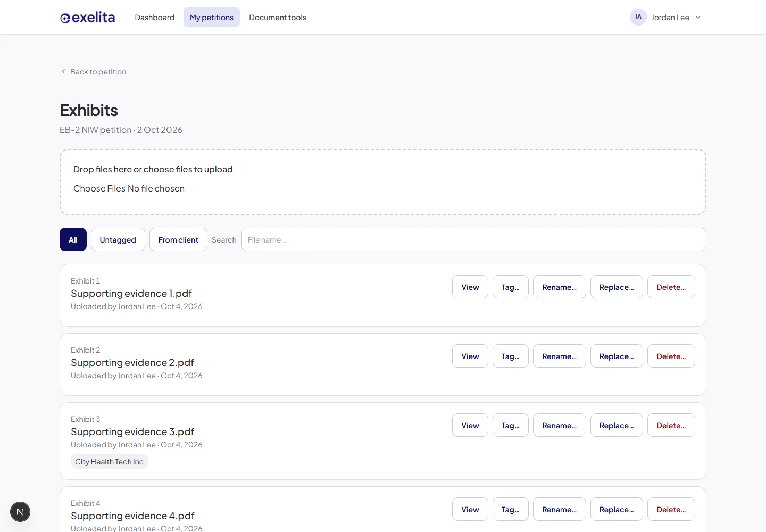Click the Drop files here upload text

coord(153,169)
